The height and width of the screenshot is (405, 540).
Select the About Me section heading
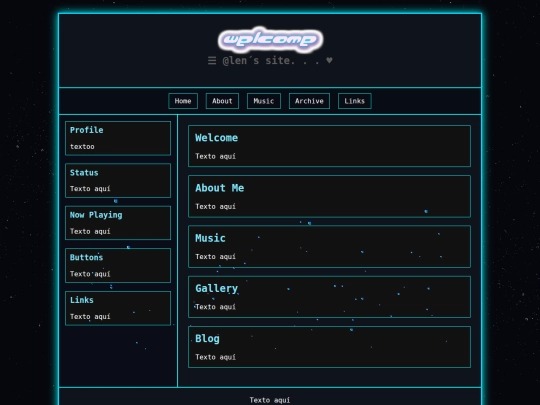click(x=220, y=188)
